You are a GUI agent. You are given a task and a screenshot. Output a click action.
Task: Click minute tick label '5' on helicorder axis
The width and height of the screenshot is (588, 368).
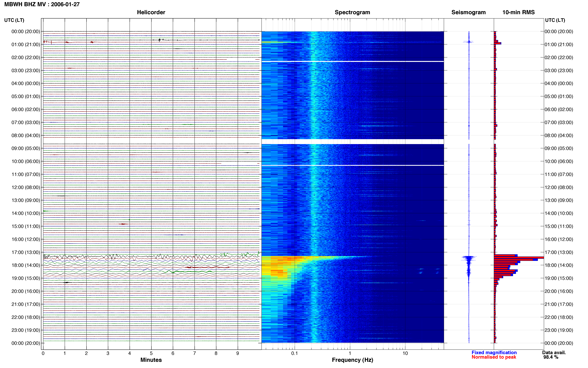pyautogui.click(x=151, y=353)
